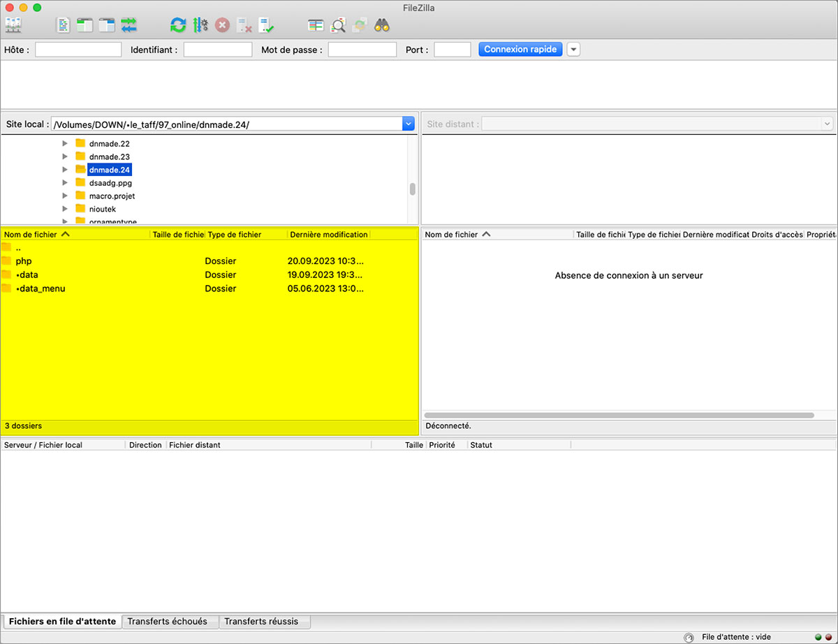Click the remote pane horizontal scrollbar
This screenshot has width=838, height=644.
point(619,415)
